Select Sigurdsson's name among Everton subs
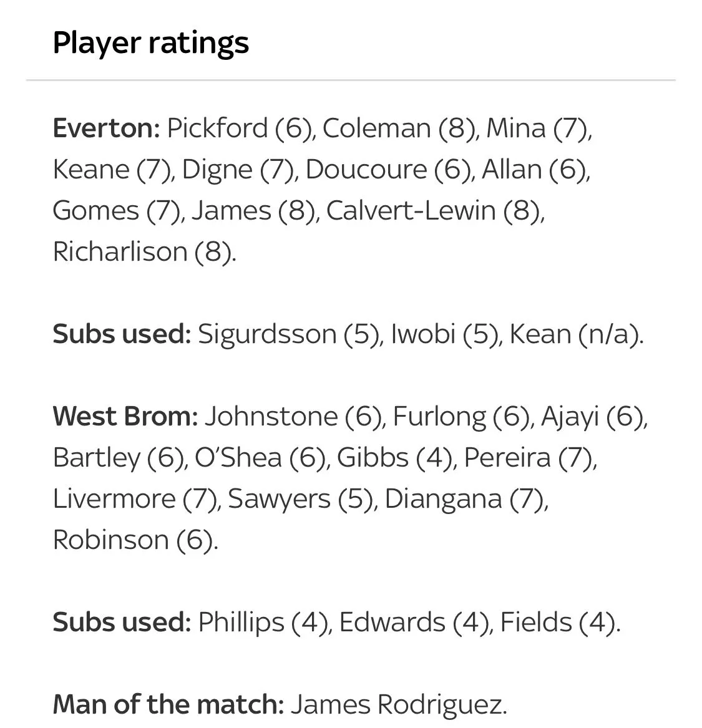 [x=267, y=334]
